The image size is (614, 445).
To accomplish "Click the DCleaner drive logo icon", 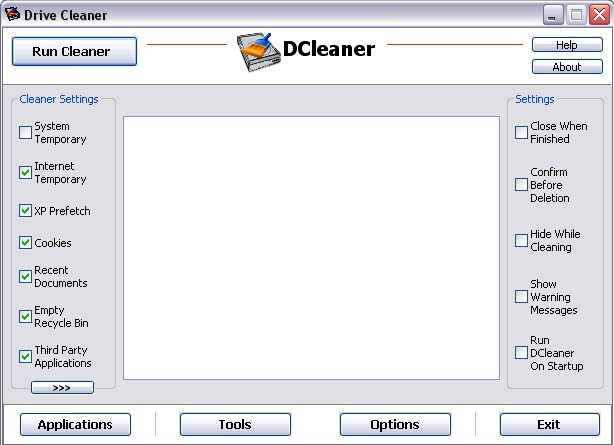I will [x=259, y=52].
